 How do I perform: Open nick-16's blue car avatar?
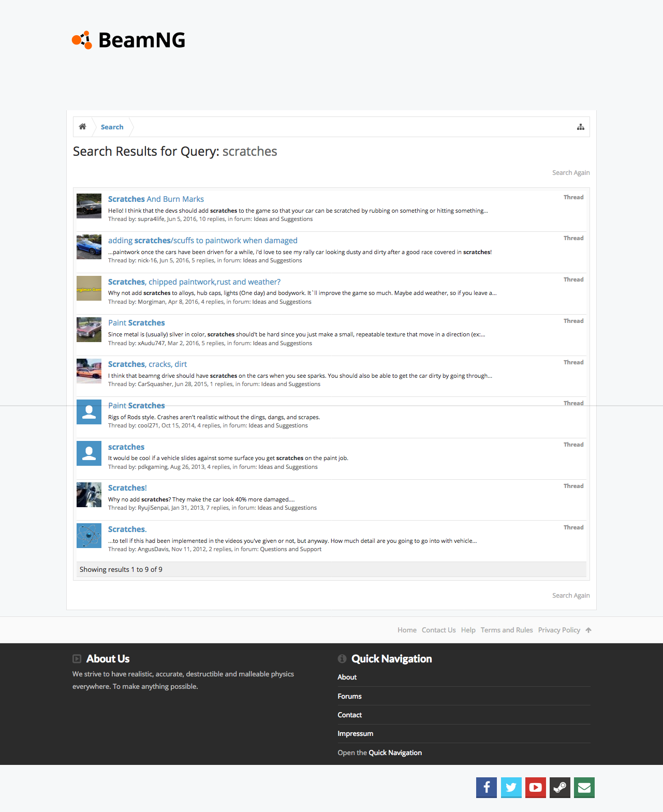pyautogui.click(x=89, y=247)
